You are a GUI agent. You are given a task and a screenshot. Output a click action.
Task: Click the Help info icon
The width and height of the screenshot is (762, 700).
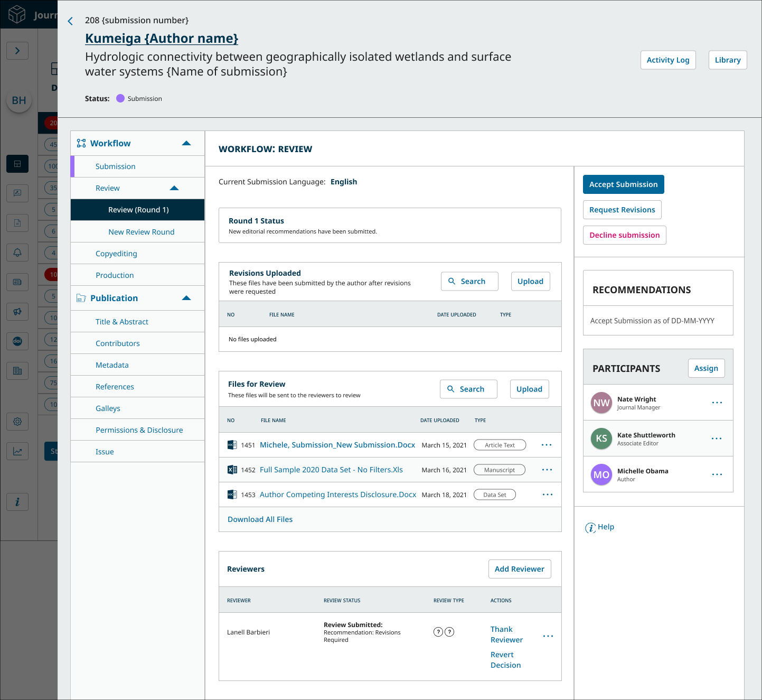[590, 528]
